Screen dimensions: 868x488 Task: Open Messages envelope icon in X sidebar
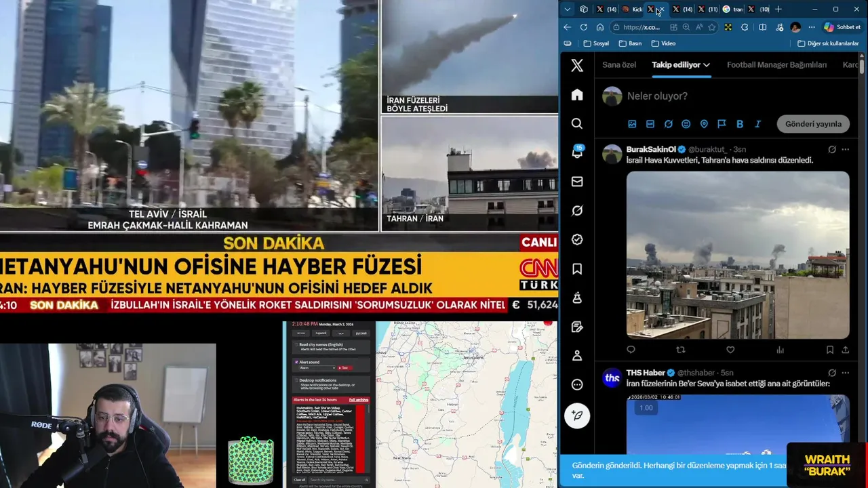tap(577, 182)
